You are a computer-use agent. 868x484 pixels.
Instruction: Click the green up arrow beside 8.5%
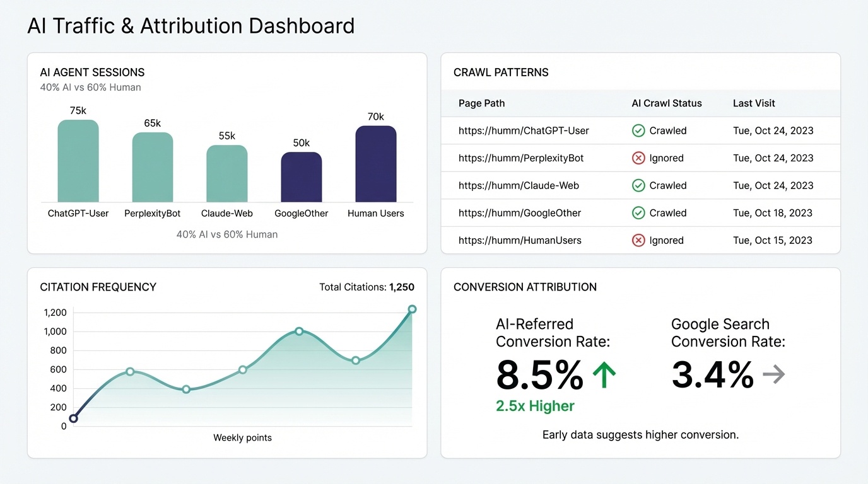[x=604, y=375]
